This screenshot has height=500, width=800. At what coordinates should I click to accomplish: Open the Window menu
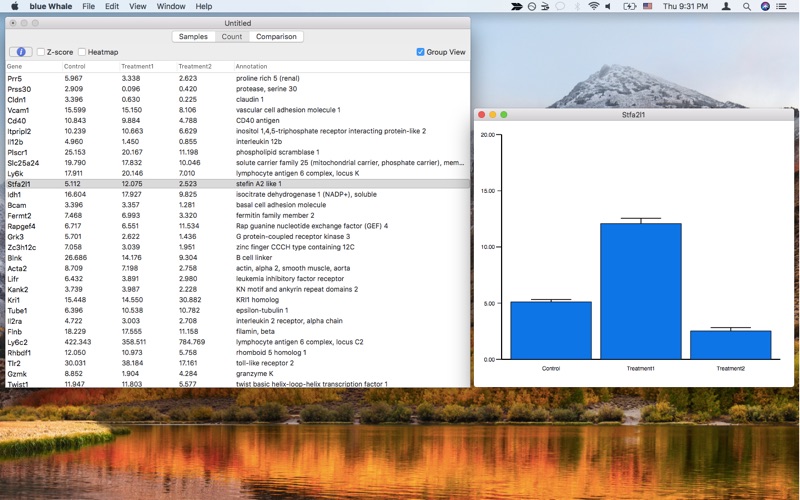[x=171, y=7]
